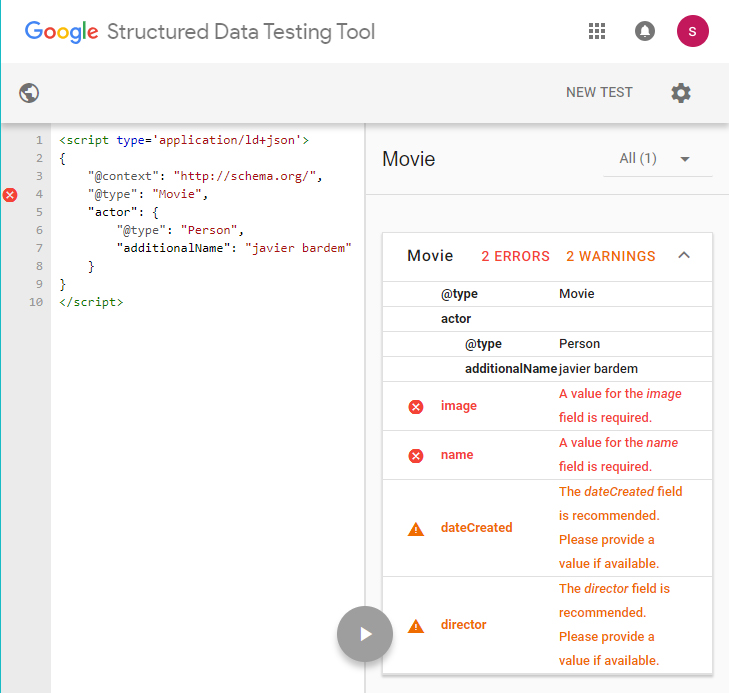The width and height of the screenshot is (729, 693).
Task: Click the globe fetch URL icon
Action: pyautogui.click(x=29, y=93)
